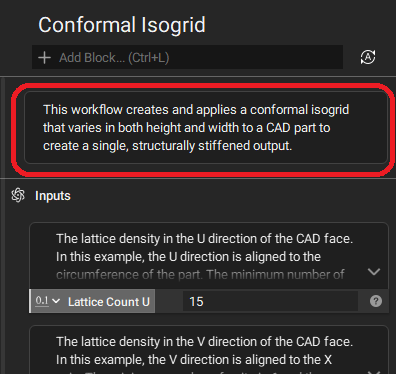Click the faded 'circumference of the part' text line
The width and height of the screenshot is (396, 374).
(x=200, y=275)
